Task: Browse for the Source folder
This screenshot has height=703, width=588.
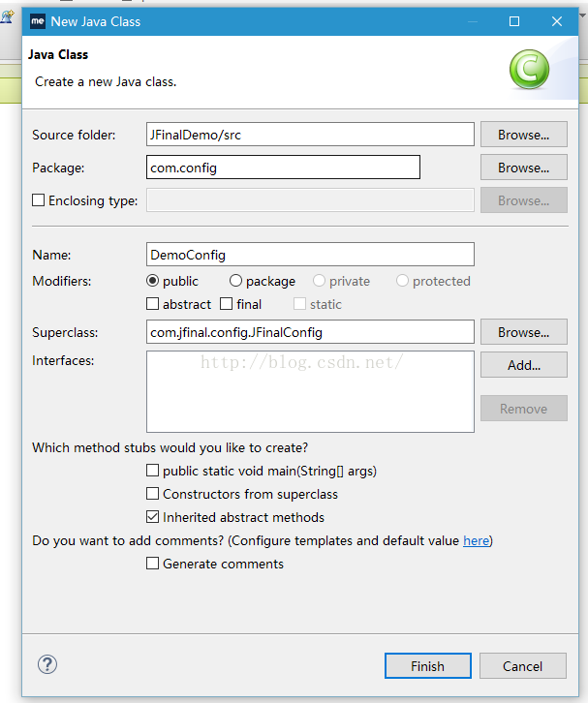Action: click(524, 135)
